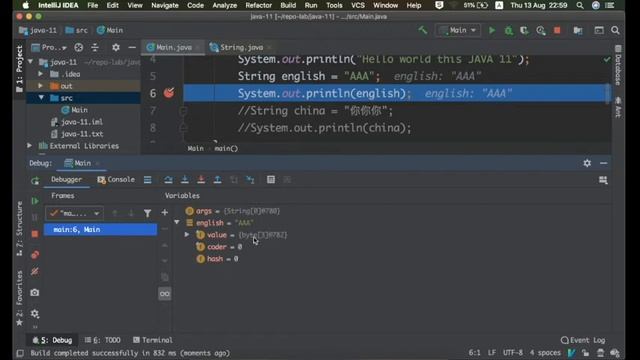Open the Database side panel
Image resolution: width=640 pixels, height=360 pixels.
point(618,65)
